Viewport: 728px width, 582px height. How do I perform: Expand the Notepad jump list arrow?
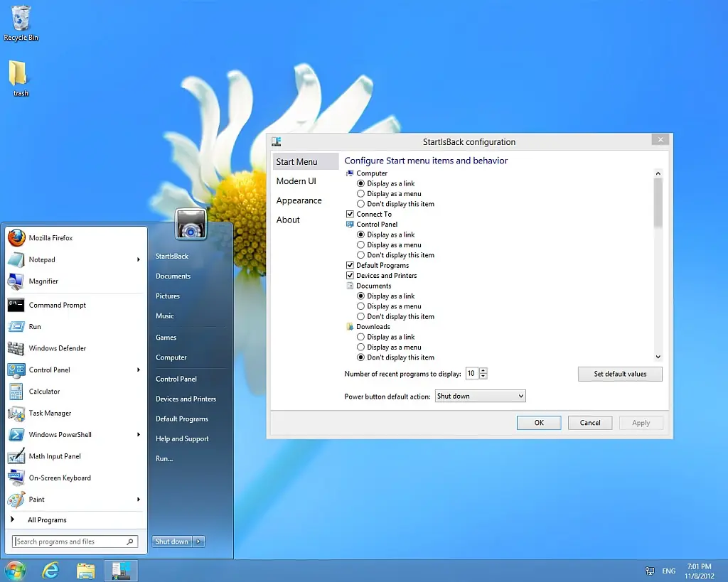138,259
